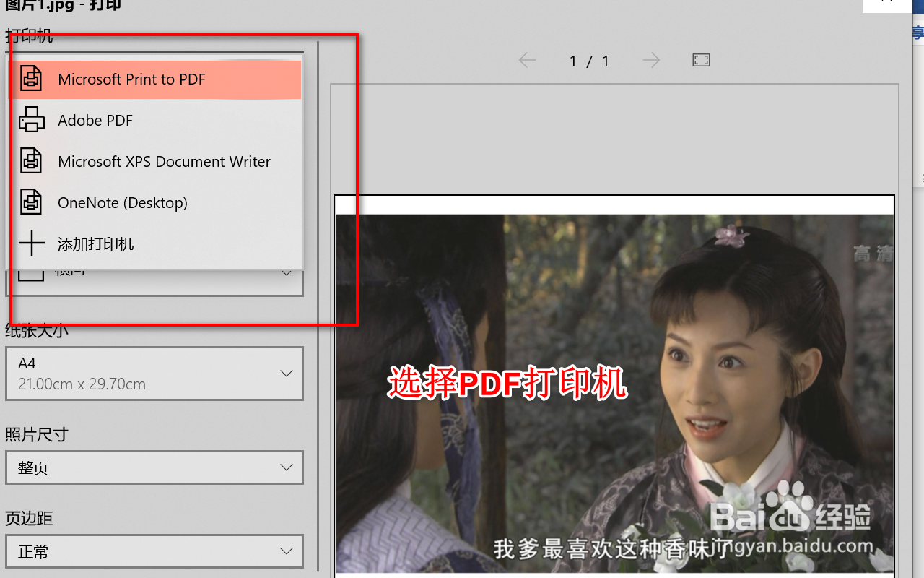Expand the orientation dropdown chevron

click(x=287, y=272)
